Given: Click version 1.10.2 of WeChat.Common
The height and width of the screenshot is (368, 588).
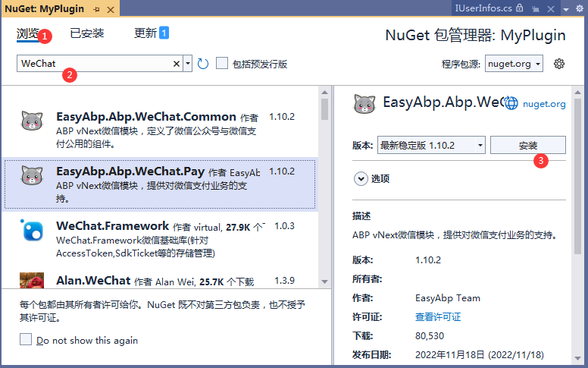Looking at the screenshot, I should click(282, 117).
